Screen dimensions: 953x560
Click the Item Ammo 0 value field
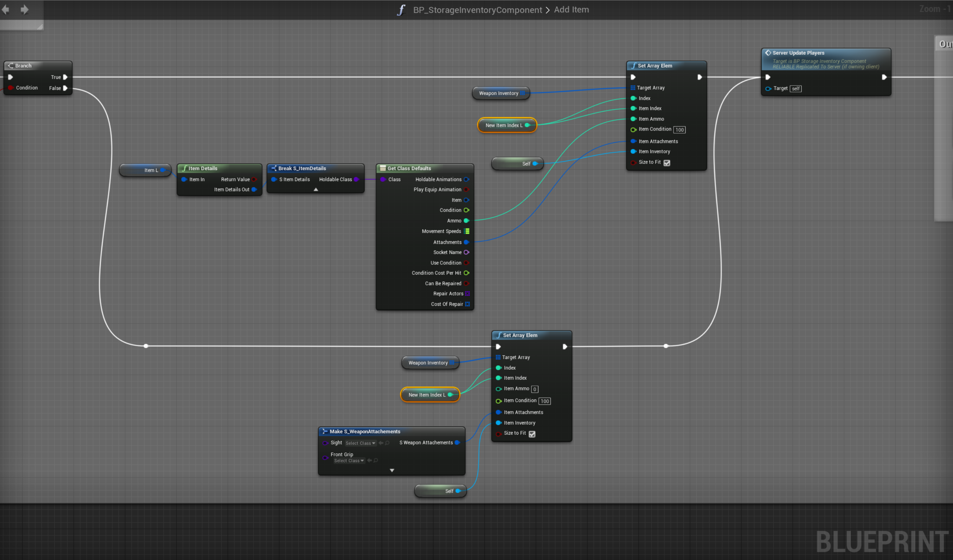pos(534,389)
